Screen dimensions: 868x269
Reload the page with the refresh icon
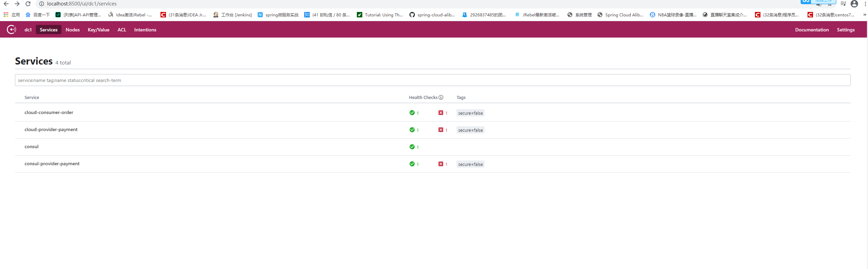[x=28, y=4]
